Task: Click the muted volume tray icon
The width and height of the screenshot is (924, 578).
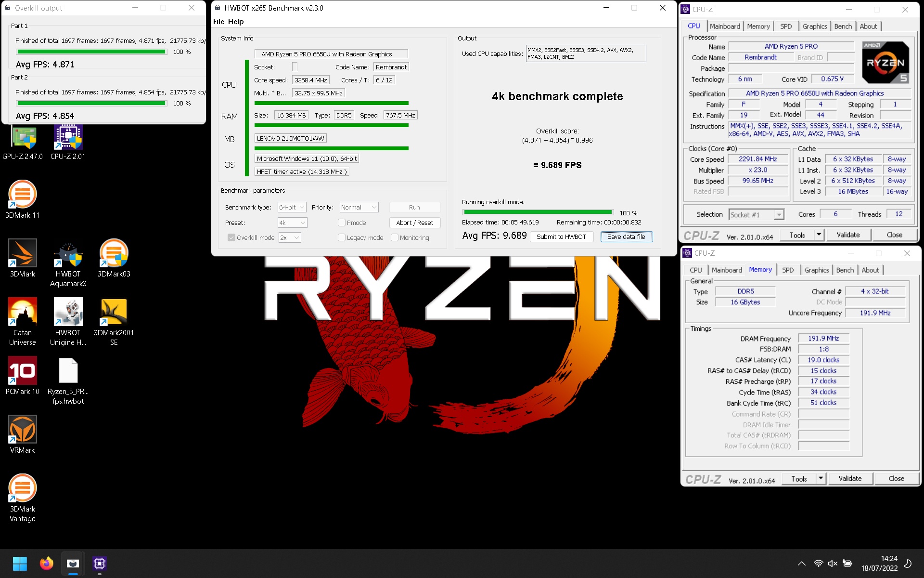Action: pyautogui.click(x=833, y=563)
